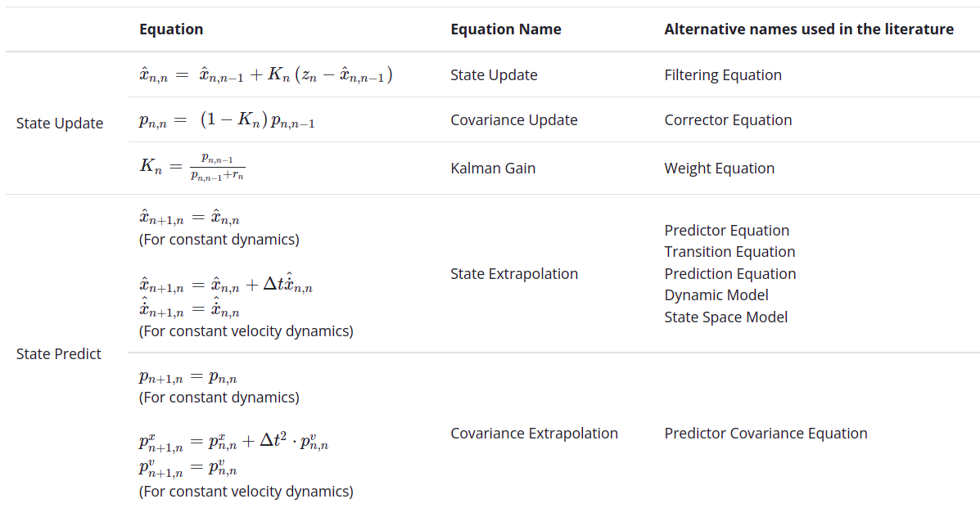Click the "Predictor Equation" text
This screenshot has width=980, height=517.
(726, 231)
